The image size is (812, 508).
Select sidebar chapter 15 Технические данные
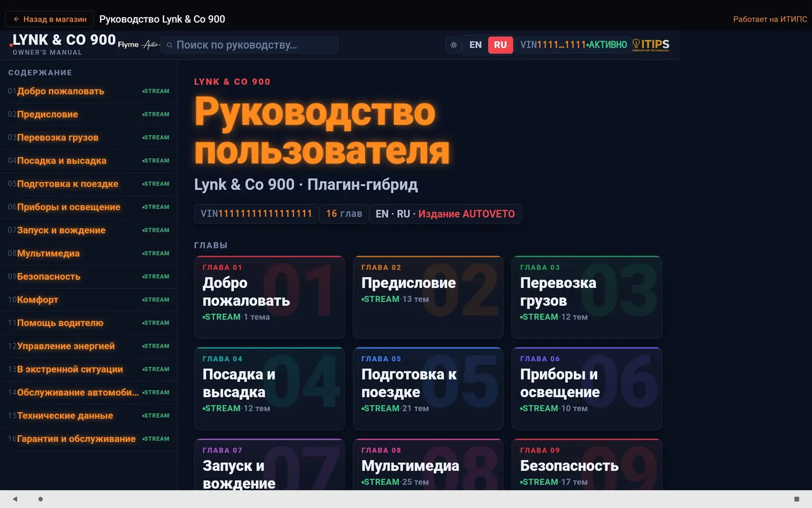(89, 416)
